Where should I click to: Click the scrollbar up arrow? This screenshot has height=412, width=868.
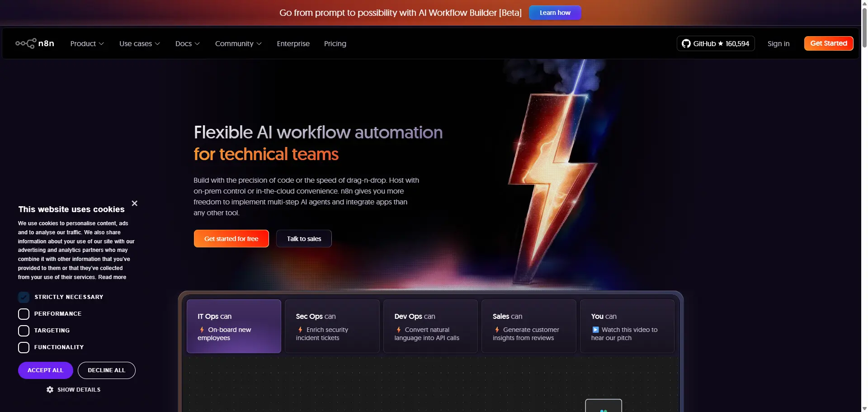pos(864,3)
